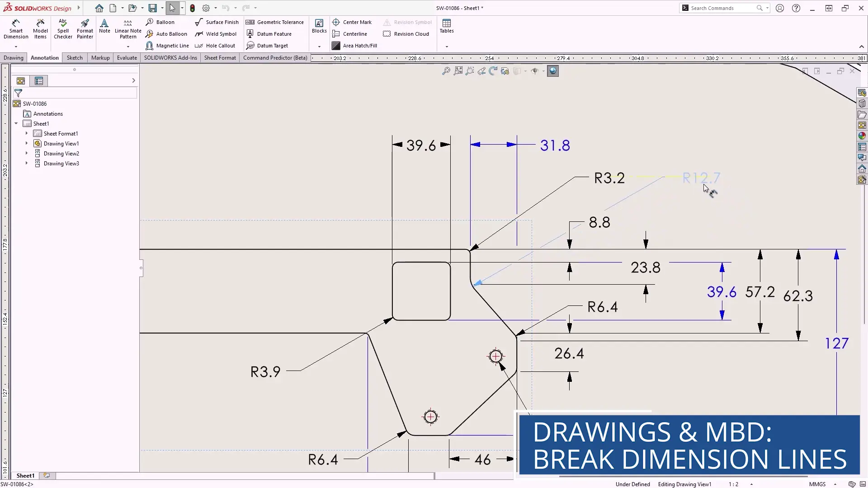The width and height of the screenshot is (868, 488).
Task: Activate the Format Painter
Action: pos(85,28)
